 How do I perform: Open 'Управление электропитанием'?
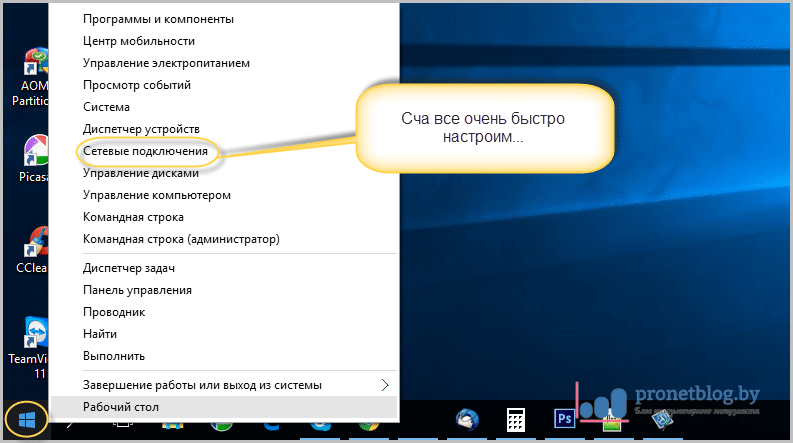166,63
